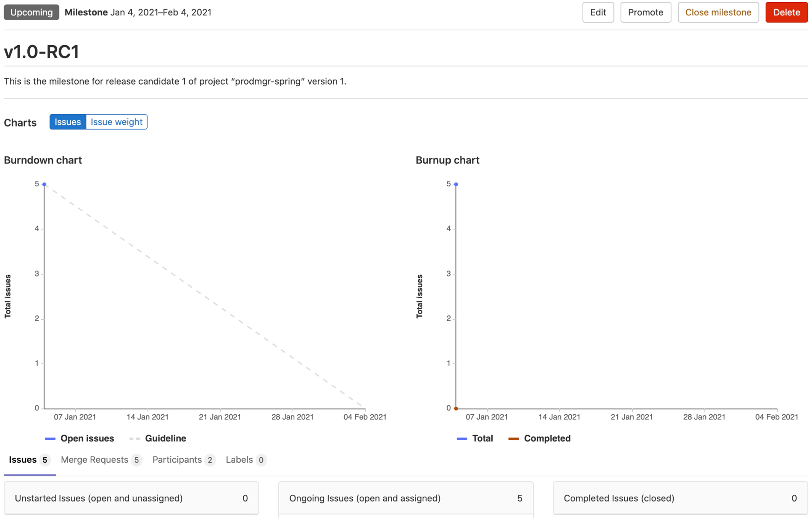This screenshot has width=812, height=518.
Task: Delete the milestone
Action: (x=786, y=12)
